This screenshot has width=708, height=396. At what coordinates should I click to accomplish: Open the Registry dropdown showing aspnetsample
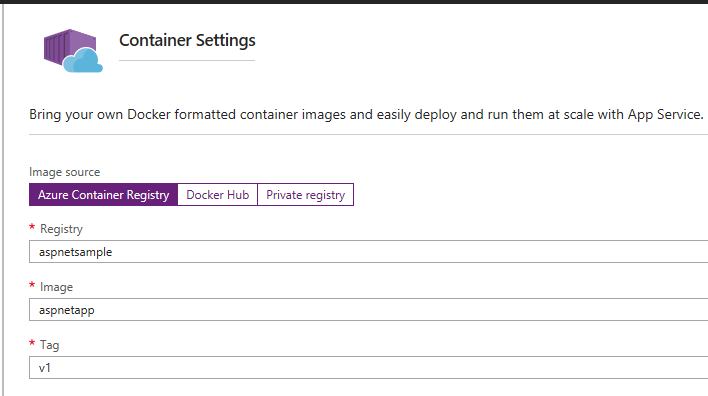[x=368, y=252]
